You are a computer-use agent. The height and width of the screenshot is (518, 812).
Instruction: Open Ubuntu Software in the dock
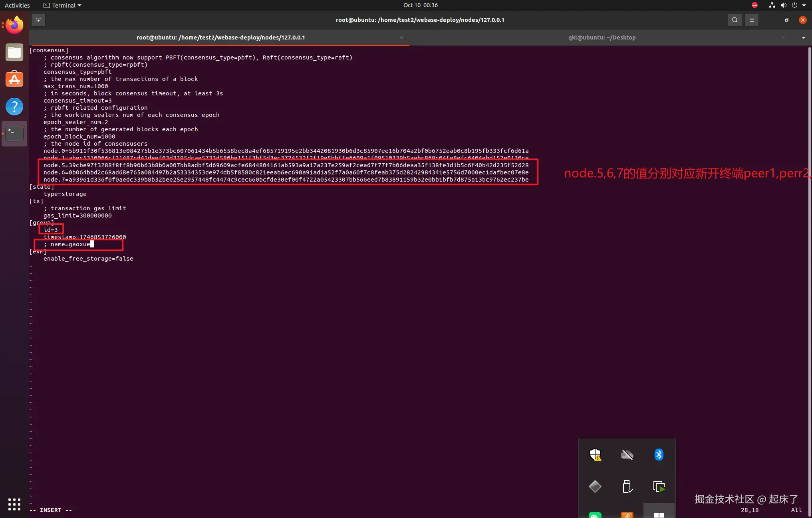14,79
